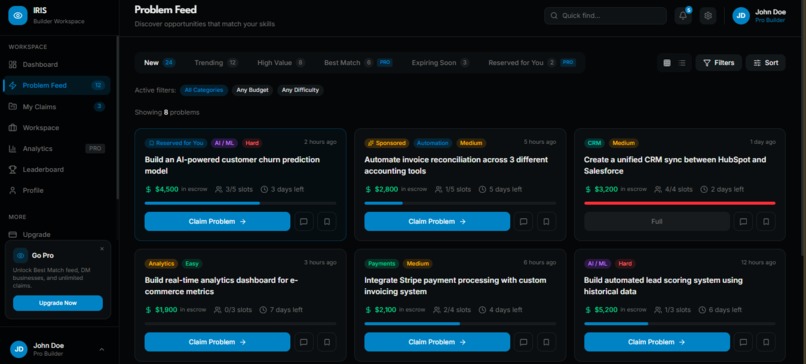Bookmark the Stripe payment processing problem
This screenshot has width=806, height=364.
(x=546, y=342)
